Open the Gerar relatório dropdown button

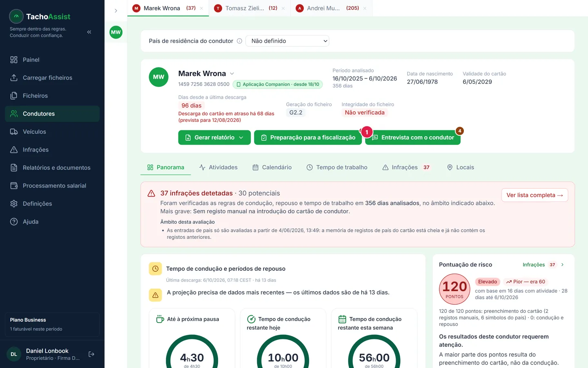click(x=214, y=137)
